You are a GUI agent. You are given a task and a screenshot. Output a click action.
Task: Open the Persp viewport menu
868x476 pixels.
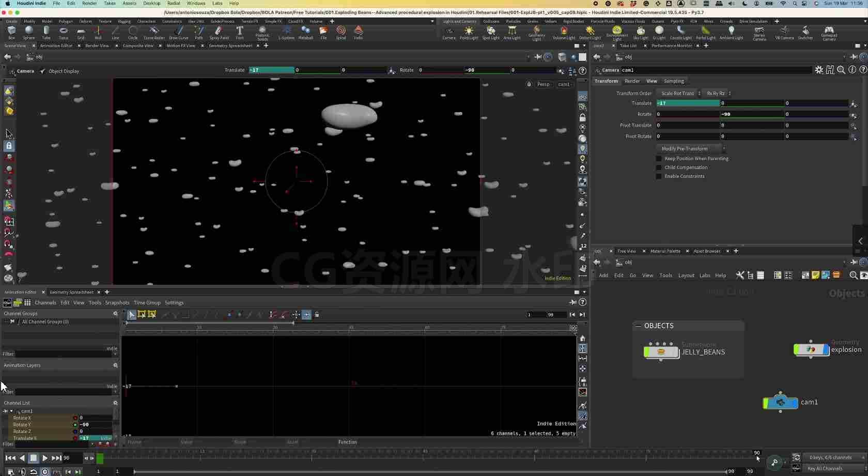pos(544,84)
